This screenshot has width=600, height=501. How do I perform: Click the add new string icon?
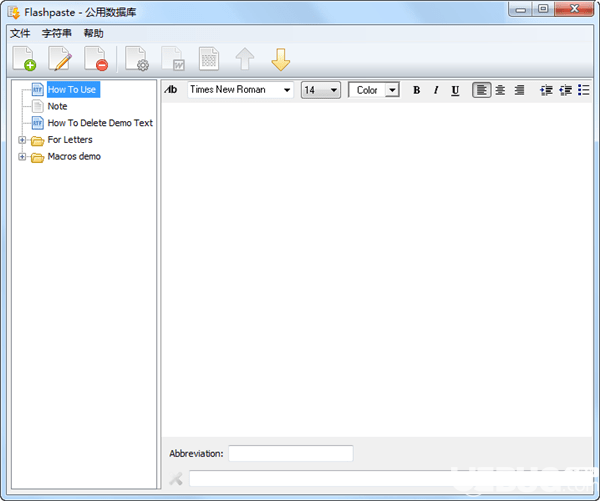point(24,59)
